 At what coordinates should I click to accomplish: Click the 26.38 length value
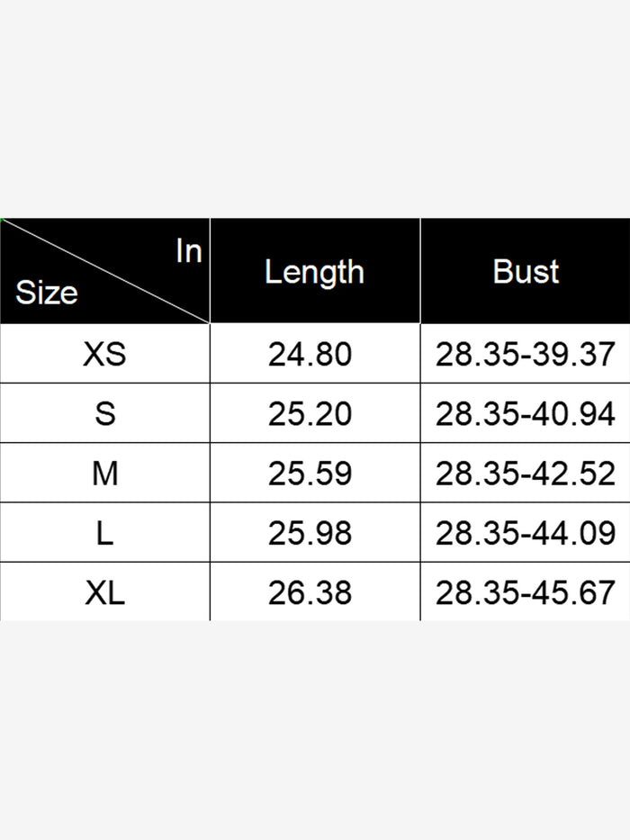point(310,592)
